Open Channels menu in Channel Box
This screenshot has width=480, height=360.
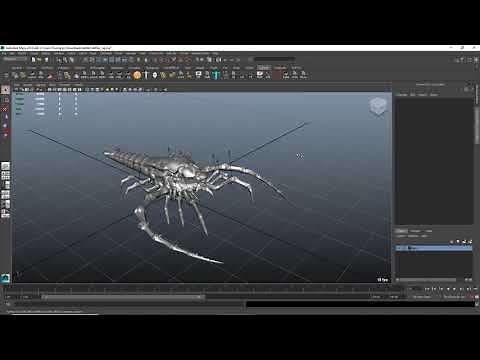[402, 95]
